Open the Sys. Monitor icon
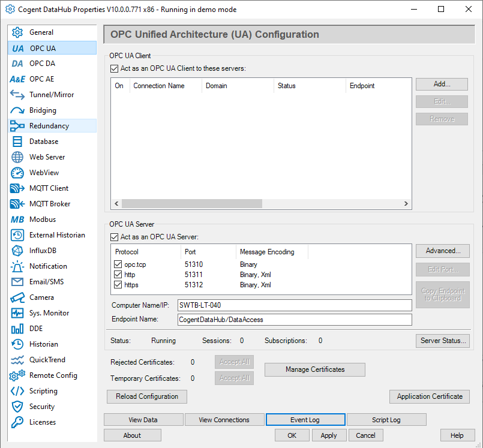Viewport: 483px width, 448px height. (x=17, y=313)
